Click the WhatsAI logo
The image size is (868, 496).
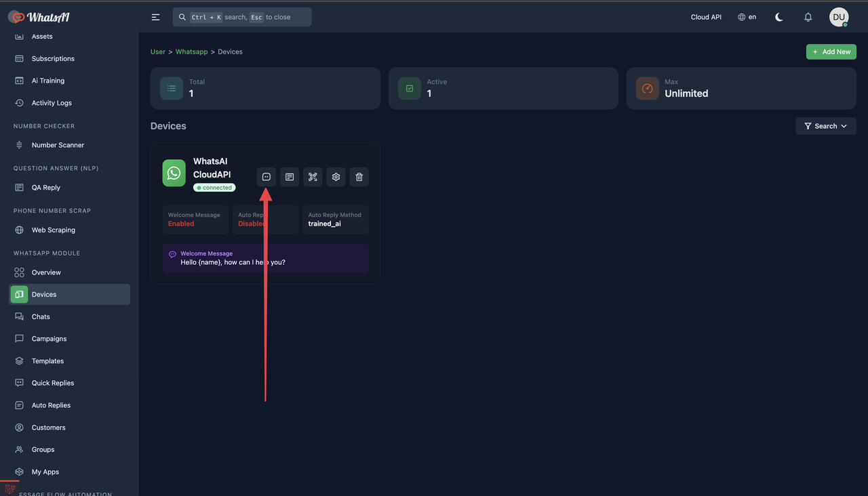(x=39, y=17)
